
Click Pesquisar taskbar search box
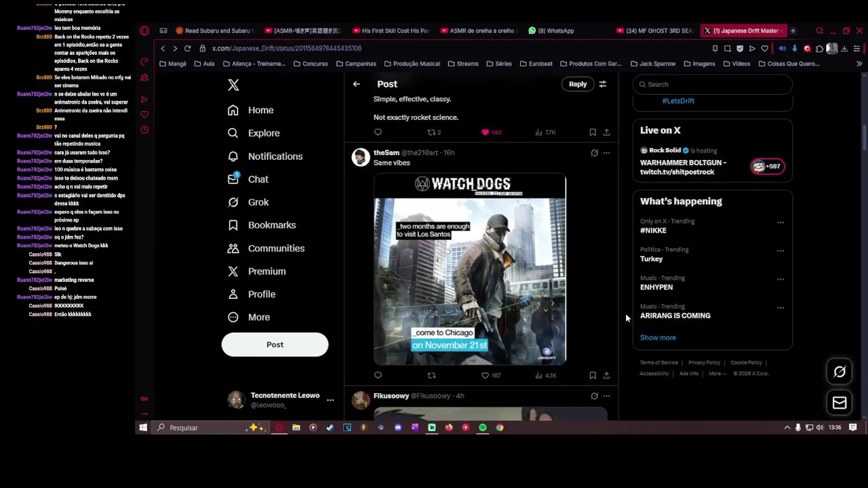point(210,428)
